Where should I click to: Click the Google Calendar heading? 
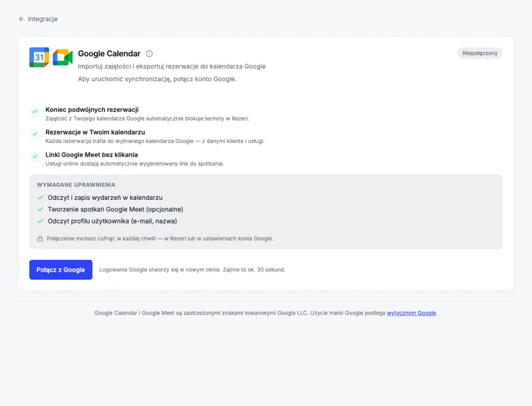click(x=109, y=54)
